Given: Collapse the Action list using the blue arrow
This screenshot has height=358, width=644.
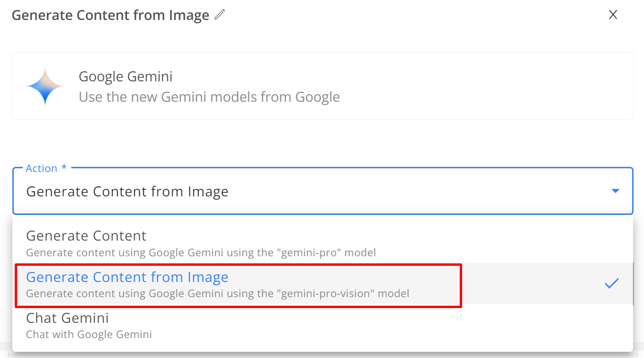Looking at the screenshot, I should [x=615, y=191].
